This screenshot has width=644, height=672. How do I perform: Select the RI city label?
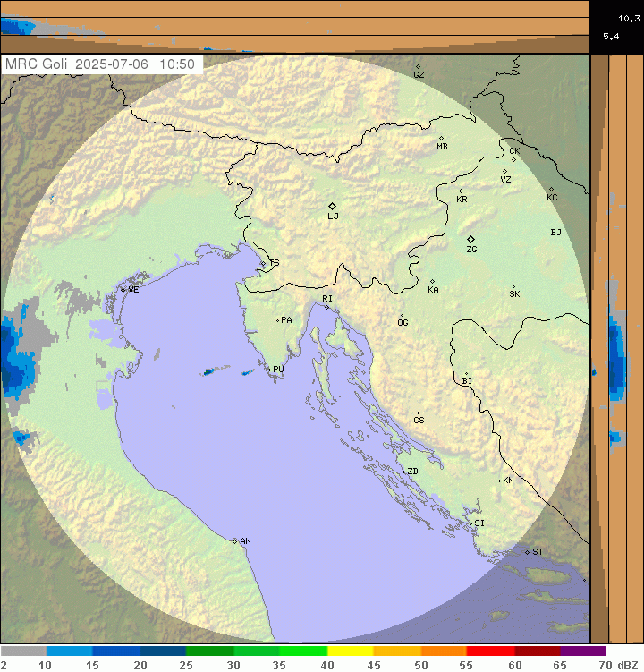[x=327, y=298]
